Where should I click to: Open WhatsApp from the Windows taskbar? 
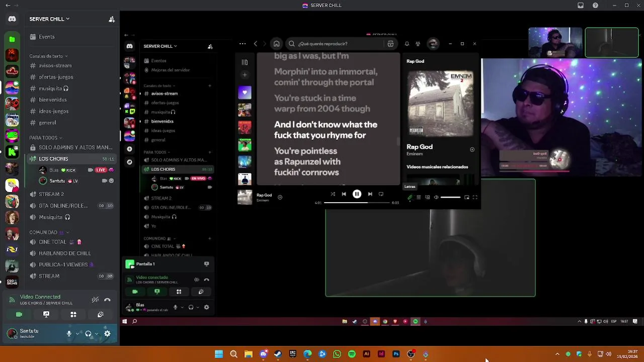[x=337, y=354]
